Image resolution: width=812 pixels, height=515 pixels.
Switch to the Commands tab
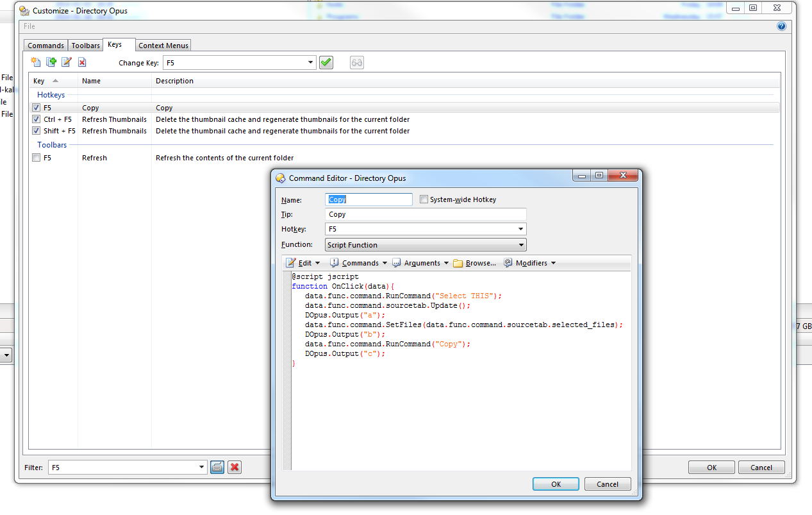coord(46,46)
